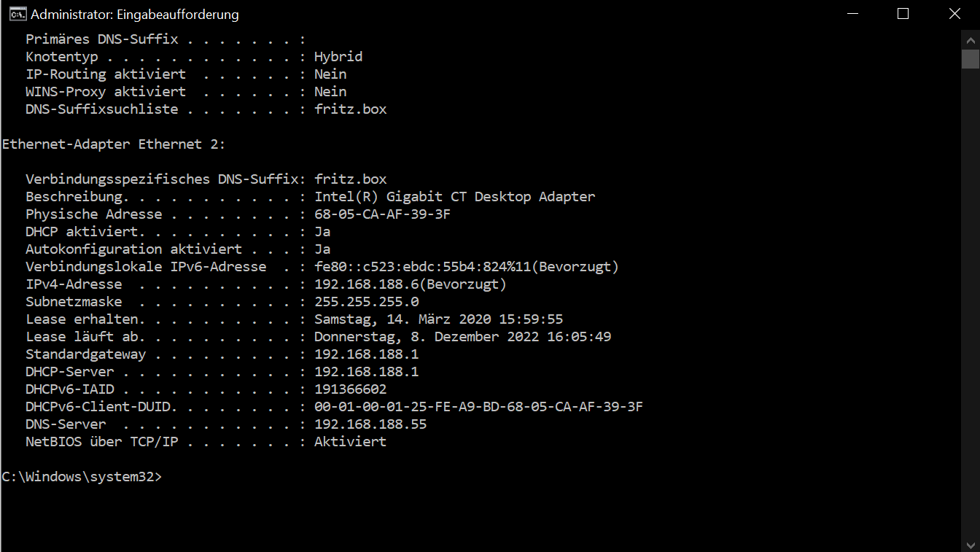Click the Knotentyp value Hybrid
The height and width of the screenshot is (552, 980).
tap(338, 57)
